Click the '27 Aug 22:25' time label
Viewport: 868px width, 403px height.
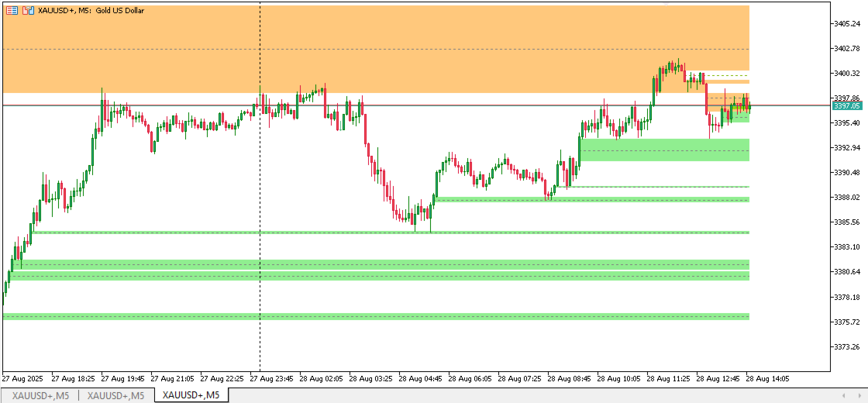[222, 379]
